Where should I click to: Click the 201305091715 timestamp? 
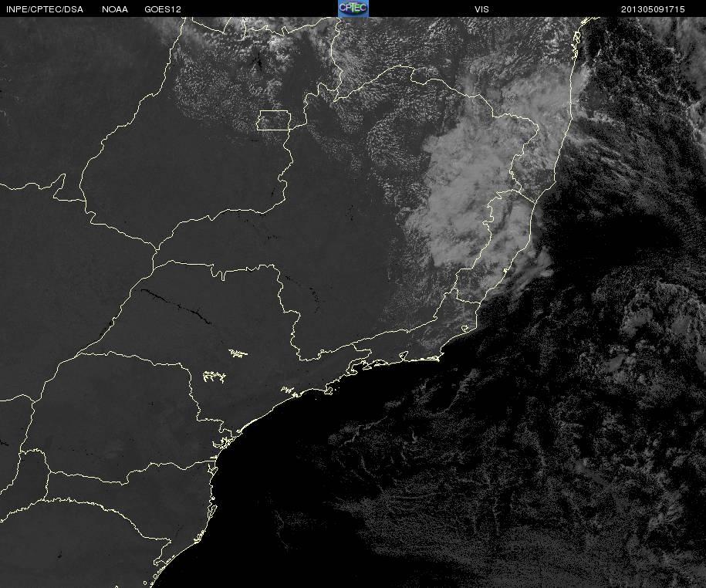coord(653,9)
